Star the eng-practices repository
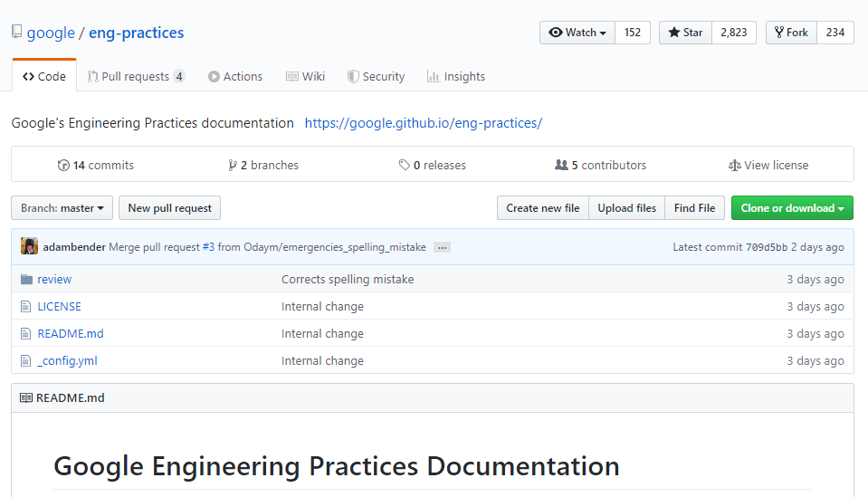 tap(685, 33)
